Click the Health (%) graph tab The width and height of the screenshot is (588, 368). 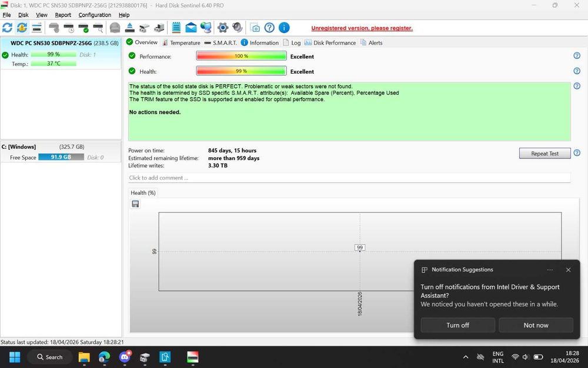coord(143,193)
